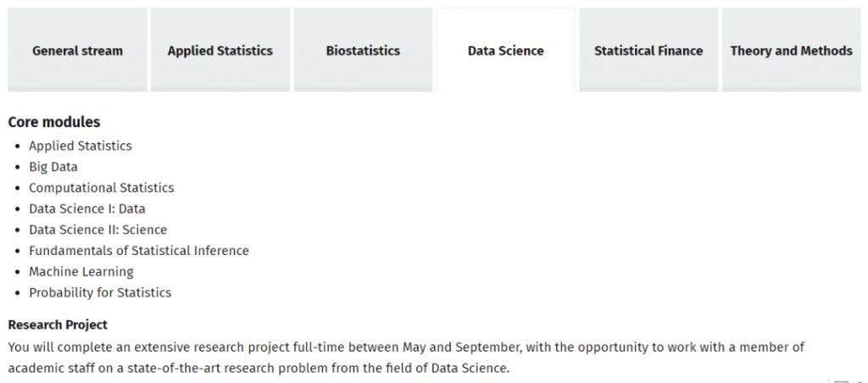Select Fundamentals of Statistical Inference list item
Image resolution: width=868 pixels, height=383 pixels.
click(x=138, y=251)
